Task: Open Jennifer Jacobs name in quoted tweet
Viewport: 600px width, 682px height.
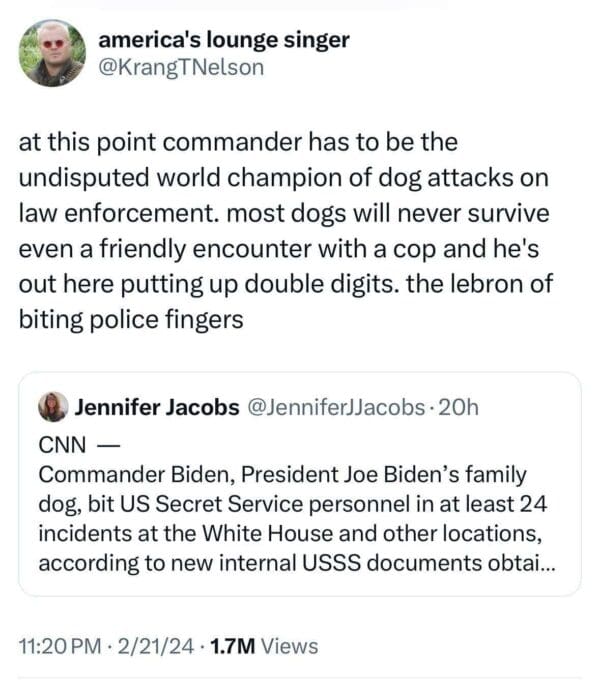Action: (156, 408)
